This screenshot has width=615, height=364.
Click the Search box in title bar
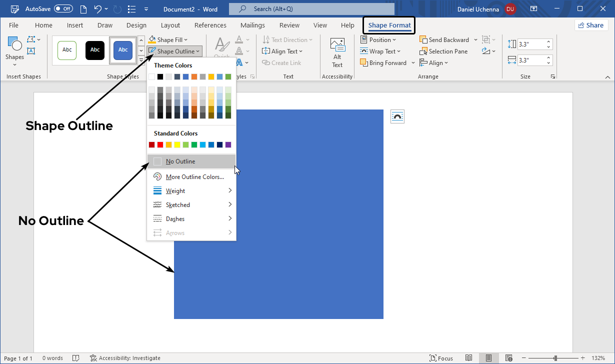click(311, 9)
